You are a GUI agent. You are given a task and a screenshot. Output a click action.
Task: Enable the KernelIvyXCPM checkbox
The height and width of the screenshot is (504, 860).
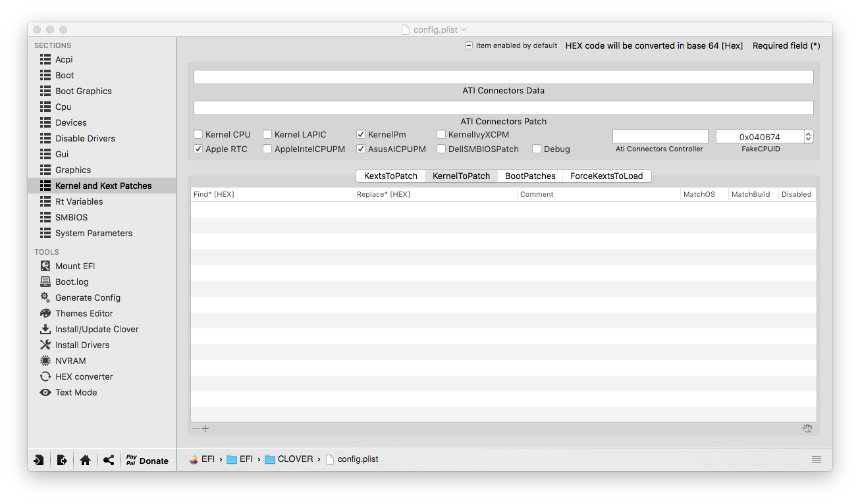click(x=441, y=134)
